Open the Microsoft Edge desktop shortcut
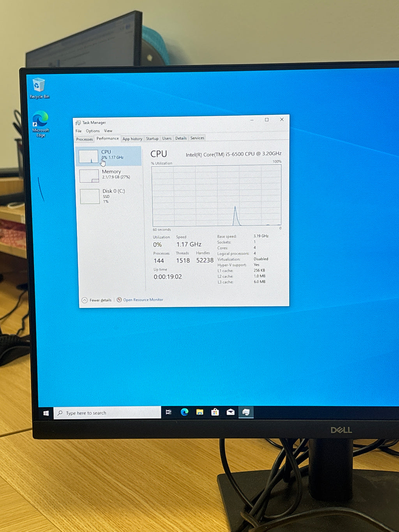The image size is (399, 532). pos(41,124)
